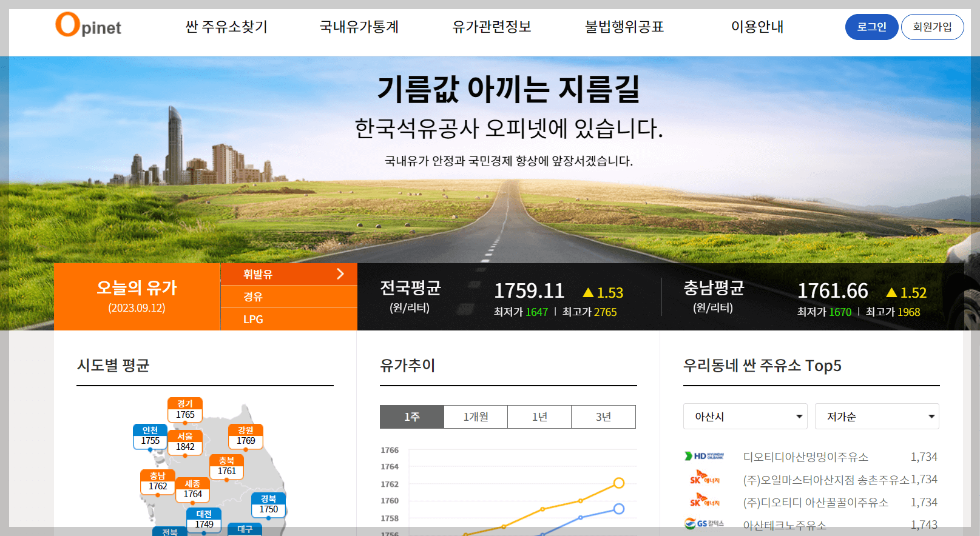Open 아산테크노주유소 station link
The height and width of the screenshot is (536, 980).
pos(785,525)
